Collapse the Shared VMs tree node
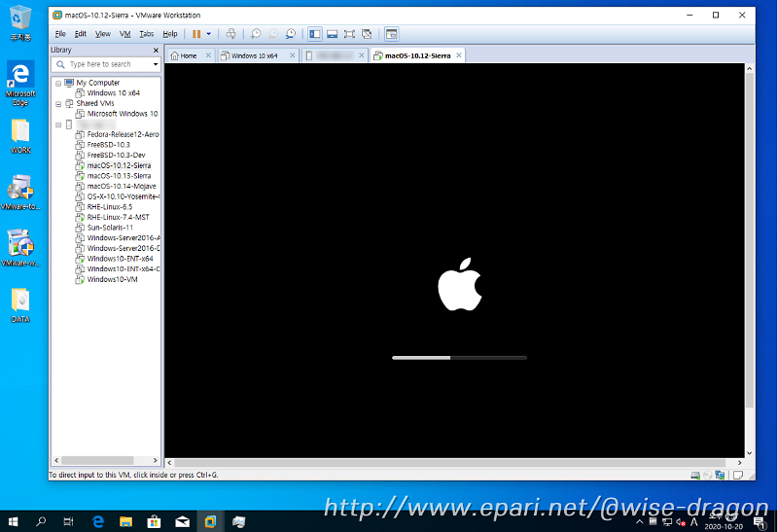Image resolution: width=778 pixels, height=532 pixels. tap(58, 104)
